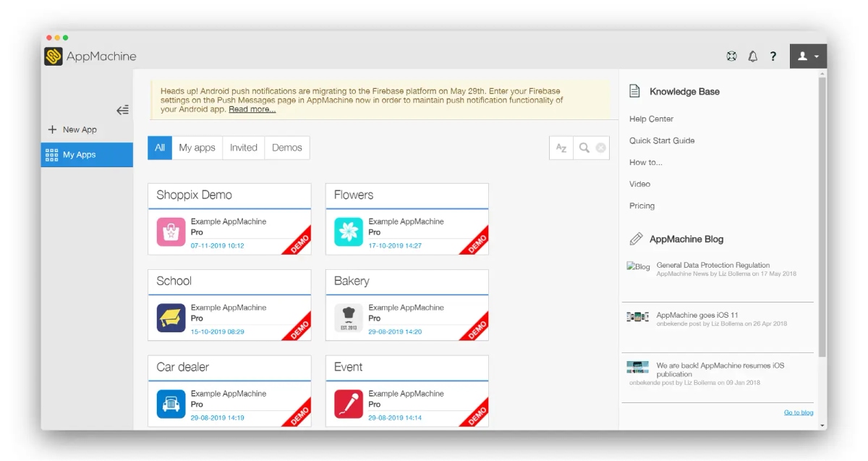Open General Data Protection Regulation post
Image resolution: width=868 pixels, height=461 pixels.
[713, 266]
